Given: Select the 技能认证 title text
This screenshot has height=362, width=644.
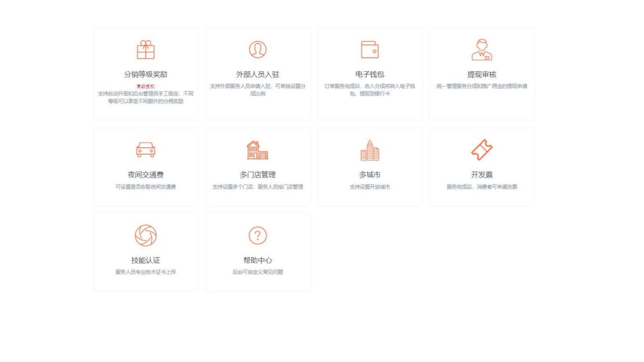Looking at the screenshot, I should coord(145,260).
